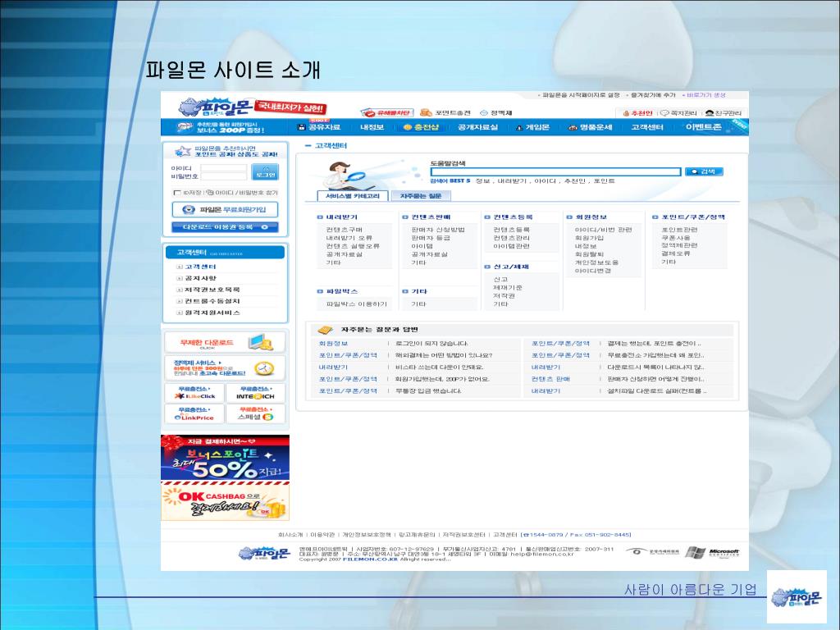
Task: Open the 충전샵 menu
Action: pyautogui.click(x=421, y=127)
